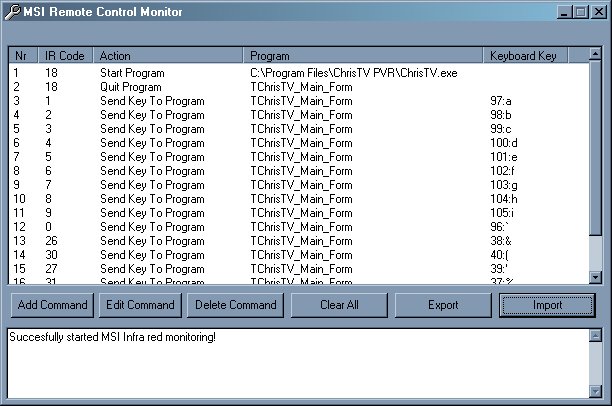Select the row with key 101:e
The image size is (612, 406).
(299, 157)
